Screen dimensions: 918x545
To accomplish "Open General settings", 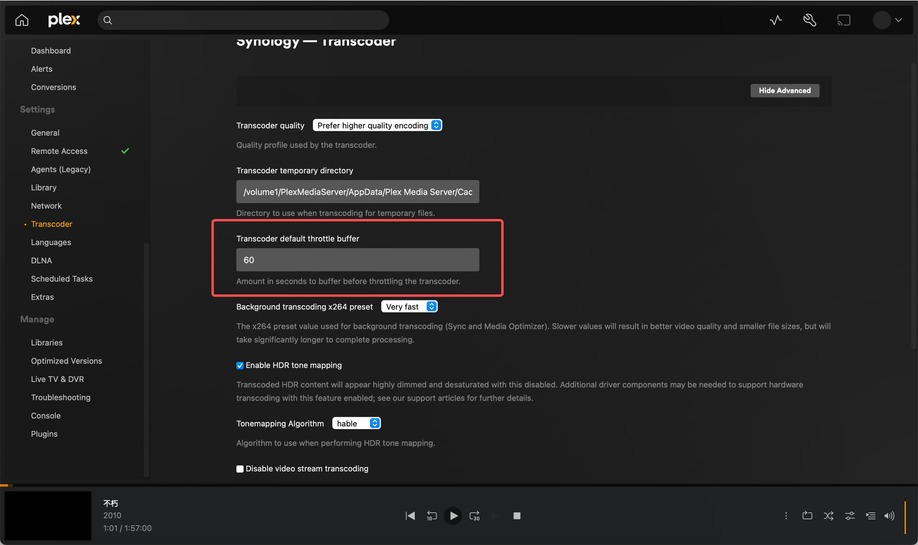I will click(x=45, y=133).
